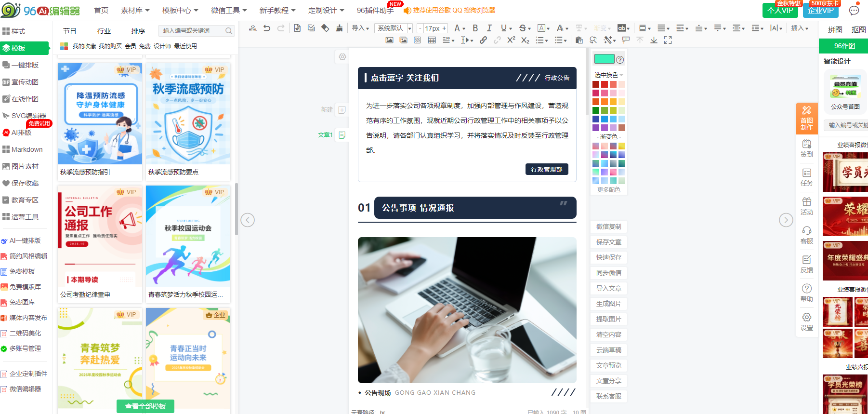Open the 秋季流感预防要点 template thumbnail
This screenshot has width=868, height=414.
(188, 114)
